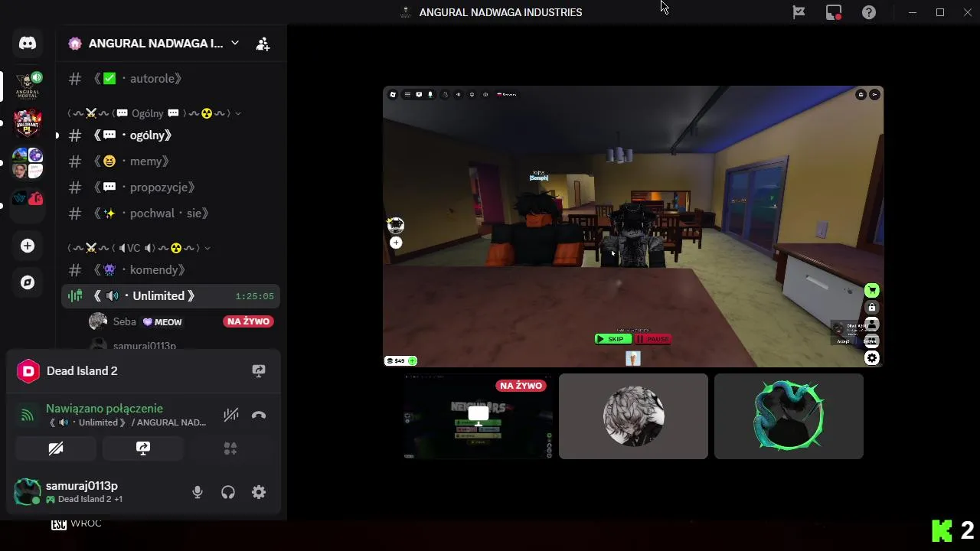Click the NA ŻYWO badge next to Seba
The image size is (980, 551).
[248, 321]
